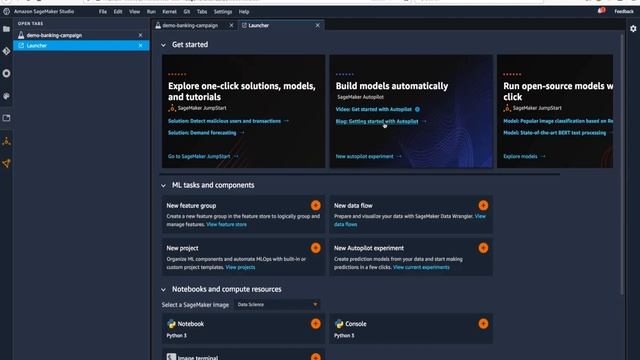Click plus icon on Image terminal card

click(x=316, y=357)
